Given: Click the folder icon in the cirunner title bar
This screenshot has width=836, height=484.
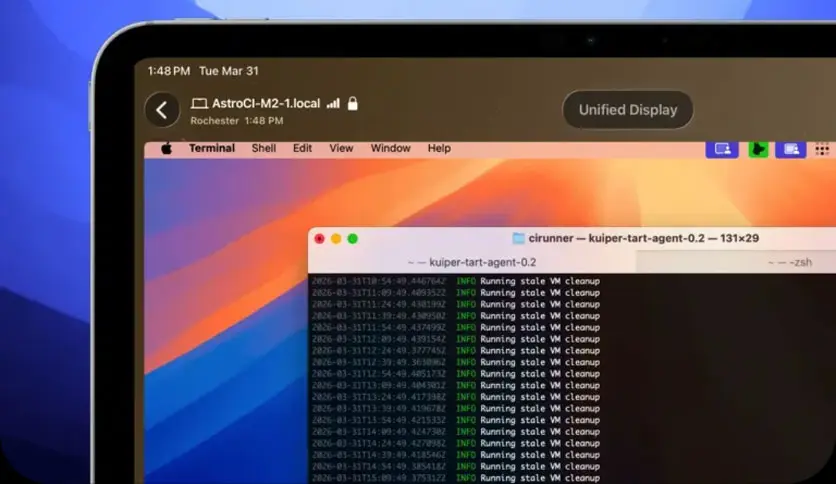Looking at the screenshot, I should pos(518,238).
